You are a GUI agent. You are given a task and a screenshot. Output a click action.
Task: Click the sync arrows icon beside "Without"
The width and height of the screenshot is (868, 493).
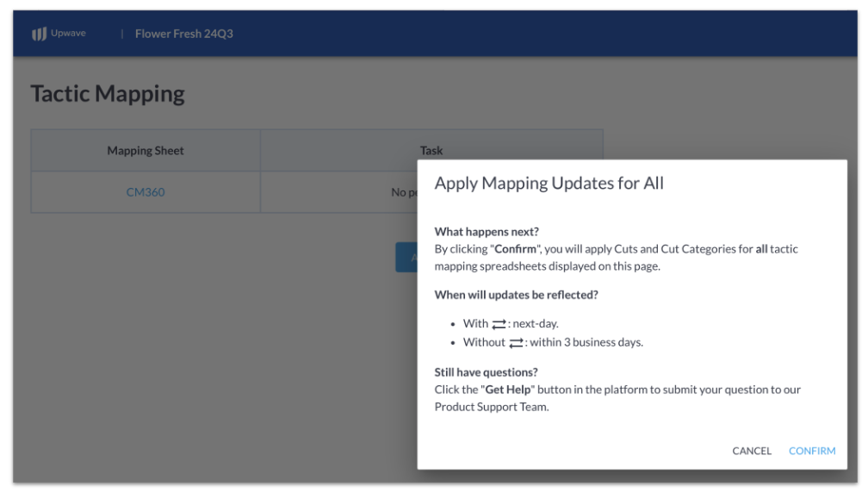coord(516,343)
